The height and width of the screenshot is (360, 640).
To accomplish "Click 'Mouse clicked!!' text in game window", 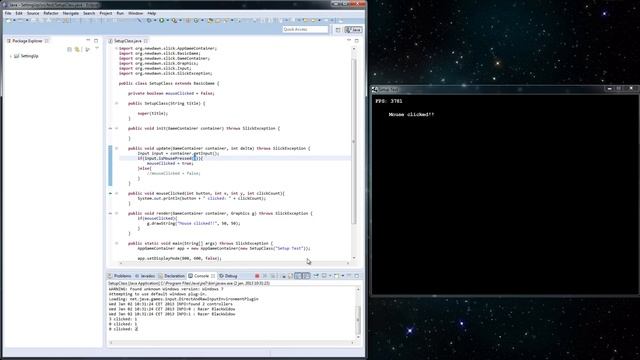I will pyautogui.click(x=411, y=115).
